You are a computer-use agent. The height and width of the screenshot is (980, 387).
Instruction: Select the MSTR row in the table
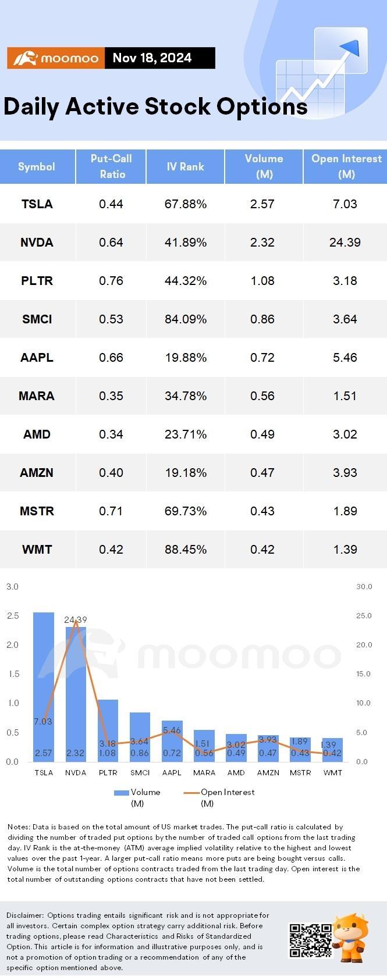(193, 511)
